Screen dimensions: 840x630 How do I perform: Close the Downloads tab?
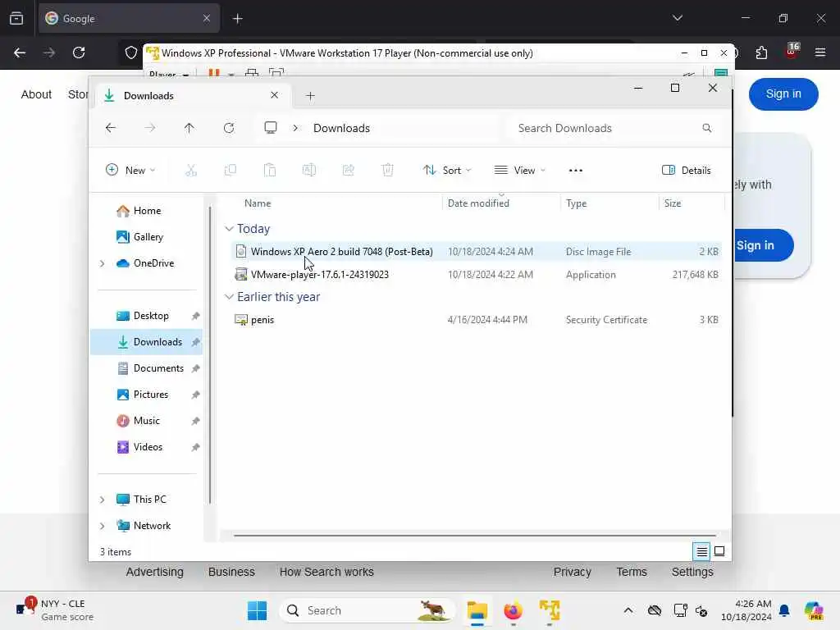(x=274, y=95)
